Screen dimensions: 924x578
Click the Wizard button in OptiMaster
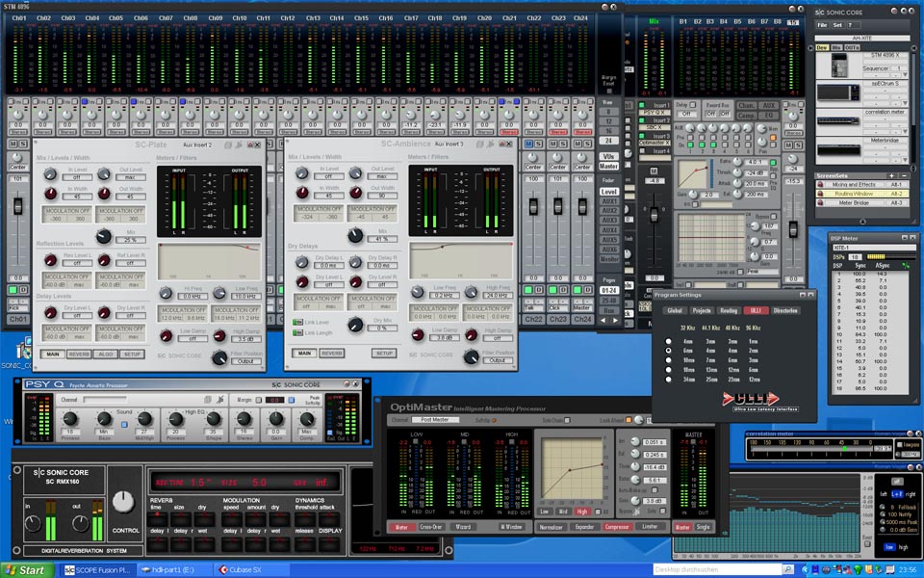[463, 527]
